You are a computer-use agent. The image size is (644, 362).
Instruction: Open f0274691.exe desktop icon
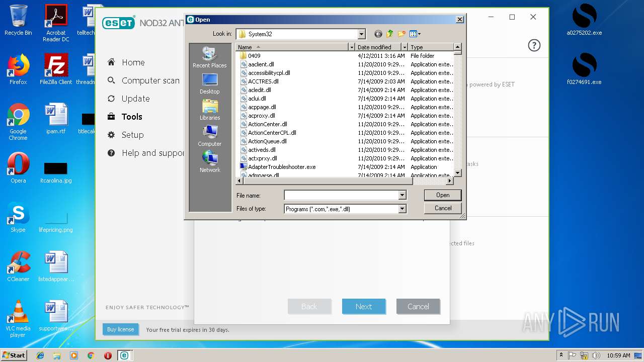(584, 69)
